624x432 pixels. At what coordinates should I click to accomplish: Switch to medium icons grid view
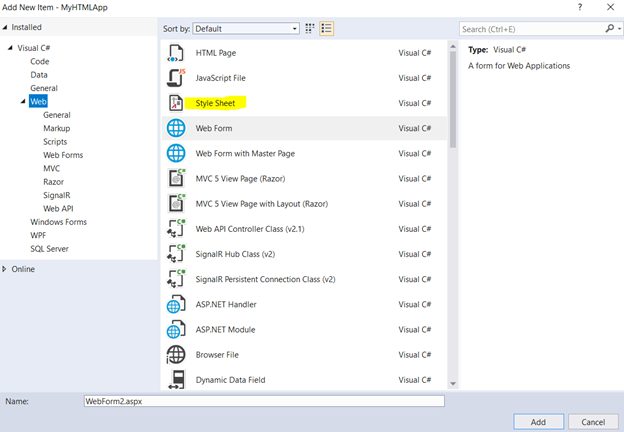tap(310, 29)
